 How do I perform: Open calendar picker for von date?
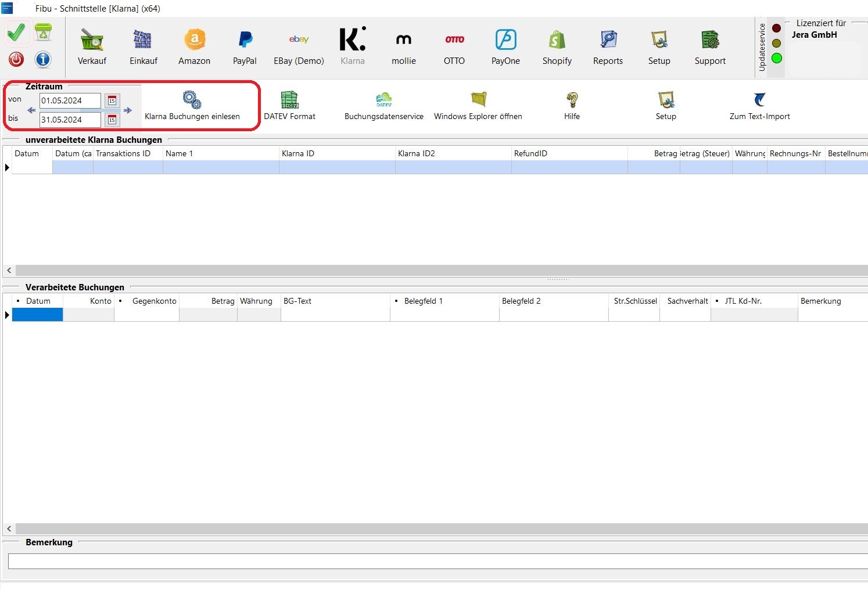pos(112,101)
